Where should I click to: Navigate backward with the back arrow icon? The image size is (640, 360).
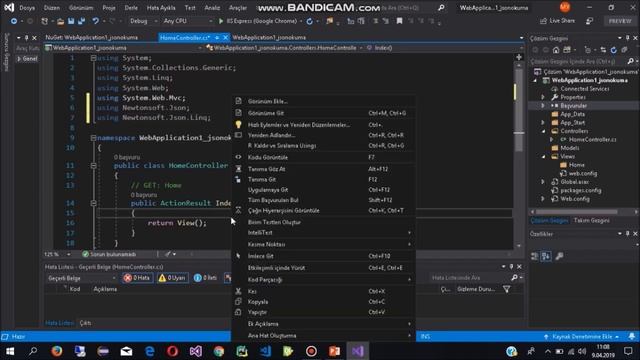[x=14, y=21]
